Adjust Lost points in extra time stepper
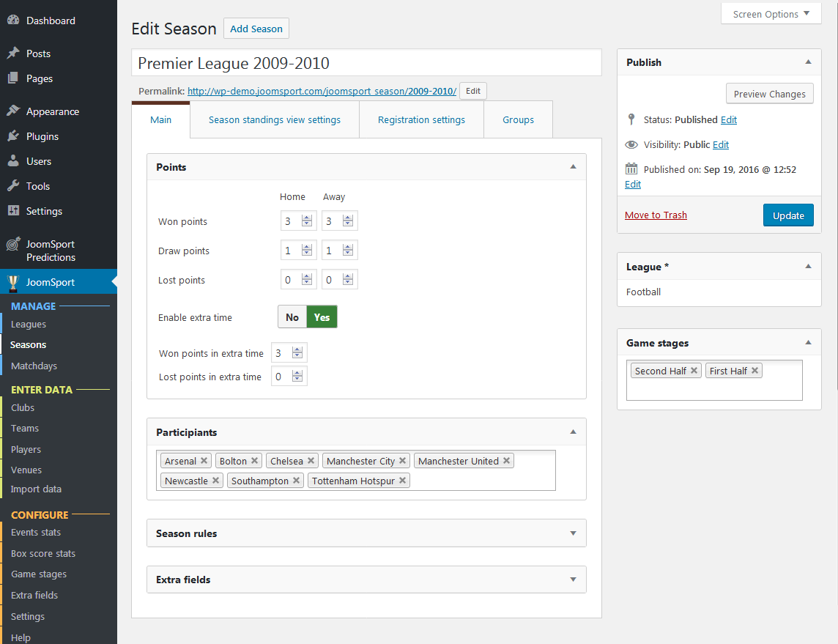Image resolution: width=838 pixels, height=644 pixels. point(297,377)
